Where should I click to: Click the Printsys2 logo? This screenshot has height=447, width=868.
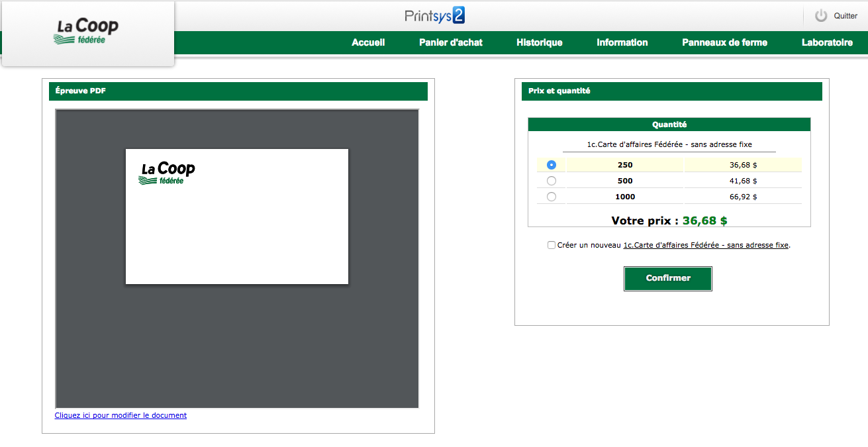(435, 15)
